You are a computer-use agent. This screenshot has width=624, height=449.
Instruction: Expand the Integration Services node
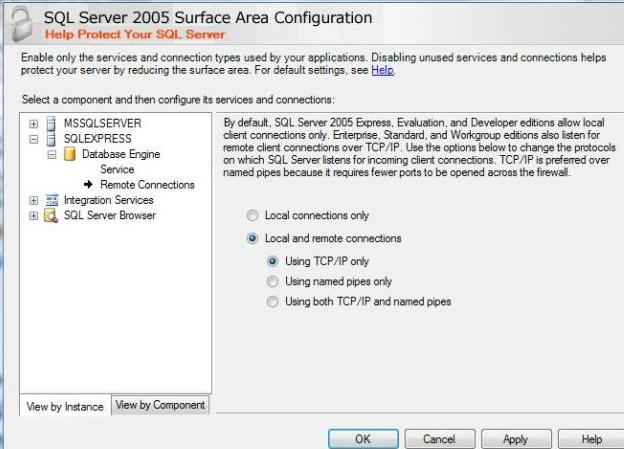pos(34,200)
